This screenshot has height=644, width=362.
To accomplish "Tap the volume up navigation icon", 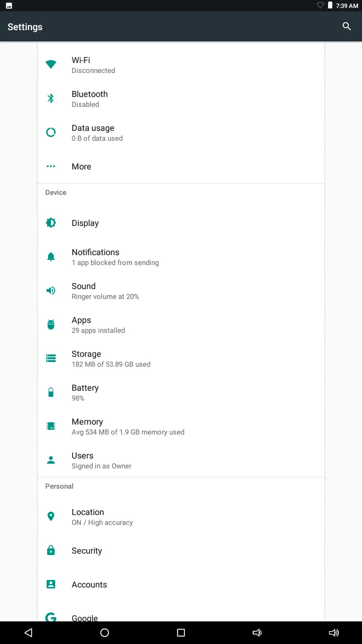I will tap(334, 633).
